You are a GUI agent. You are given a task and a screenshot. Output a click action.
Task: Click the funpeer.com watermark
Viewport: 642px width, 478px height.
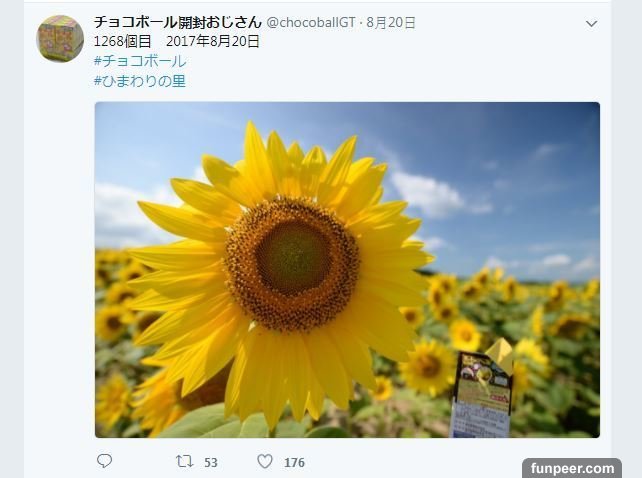(572, 468)
